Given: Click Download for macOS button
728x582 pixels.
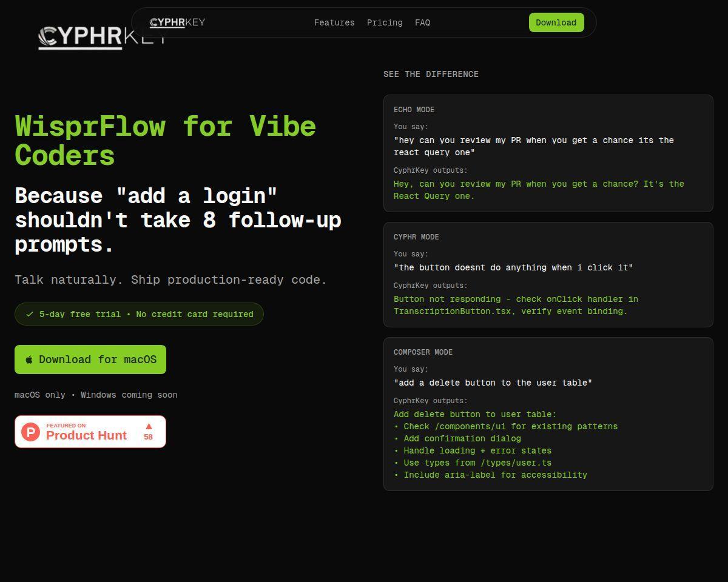Looking at the screenshot, I should [90, 360].
